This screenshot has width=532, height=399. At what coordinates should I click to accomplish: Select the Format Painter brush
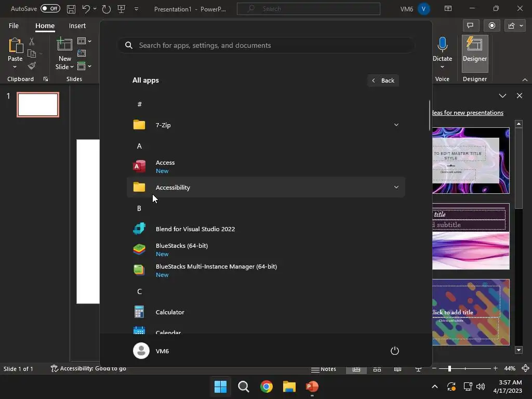tap(32, 66)
